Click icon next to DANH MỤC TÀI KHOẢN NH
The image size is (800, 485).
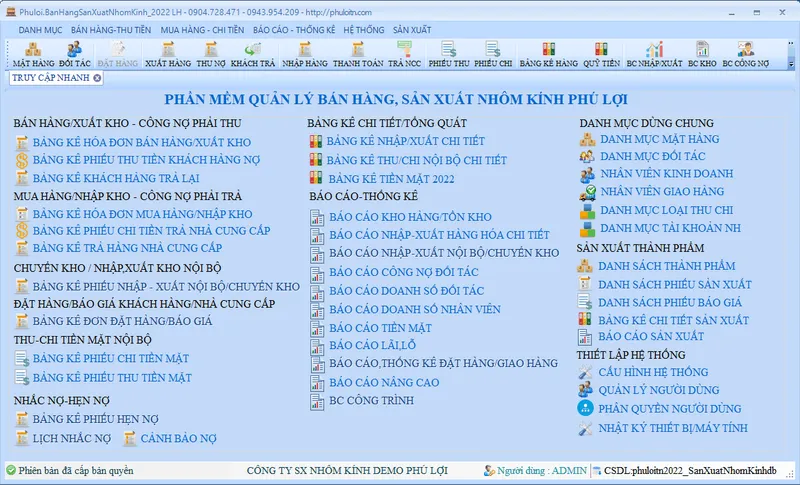[587, 229]
